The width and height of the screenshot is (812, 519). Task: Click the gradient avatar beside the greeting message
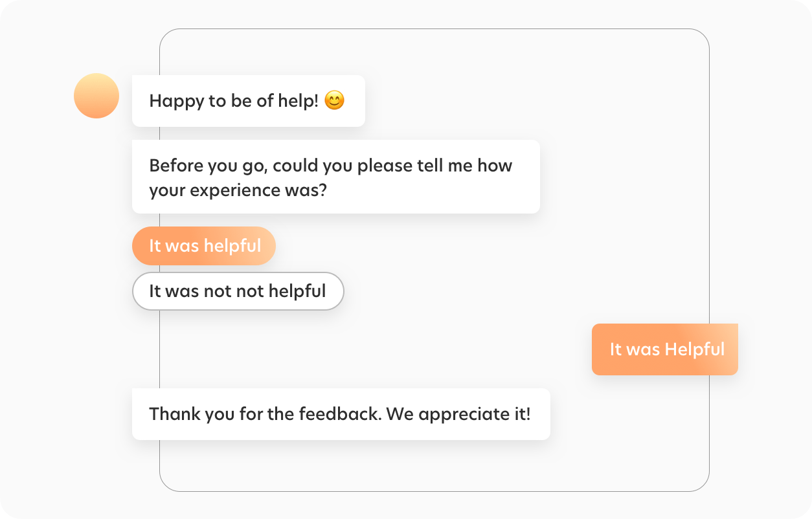(x=96, y=95)
